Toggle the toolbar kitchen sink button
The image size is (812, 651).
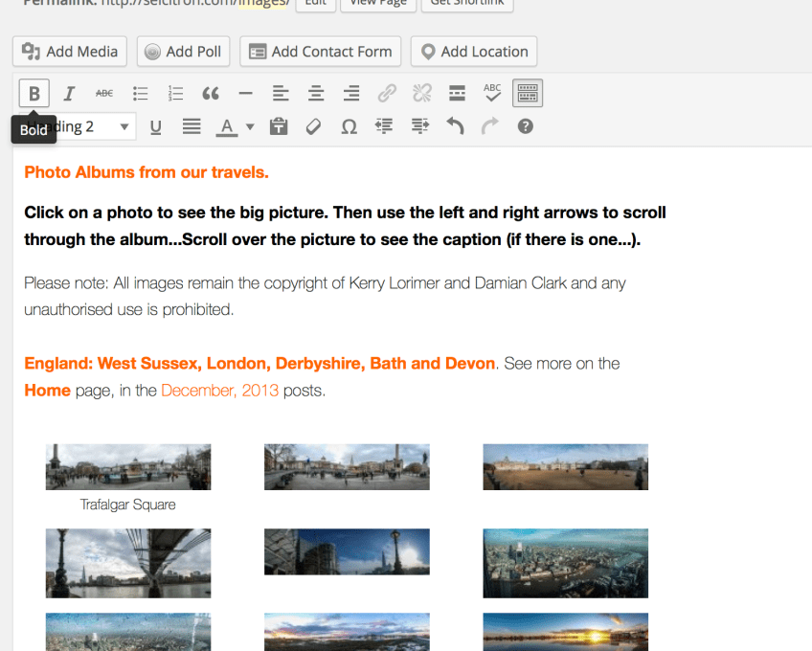pos(528,94)
